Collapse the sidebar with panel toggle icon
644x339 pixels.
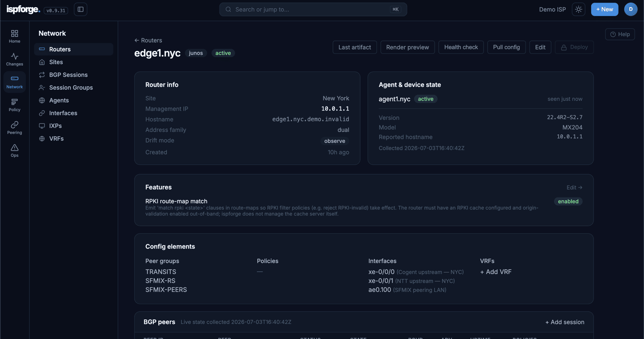coord(80,9)
